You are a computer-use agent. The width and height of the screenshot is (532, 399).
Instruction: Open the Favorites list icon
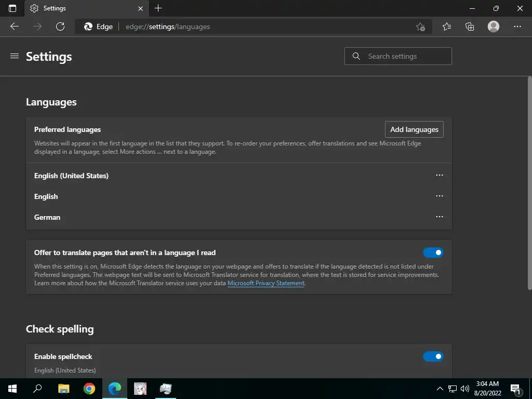pyautogui.click(x=447, y=26)
